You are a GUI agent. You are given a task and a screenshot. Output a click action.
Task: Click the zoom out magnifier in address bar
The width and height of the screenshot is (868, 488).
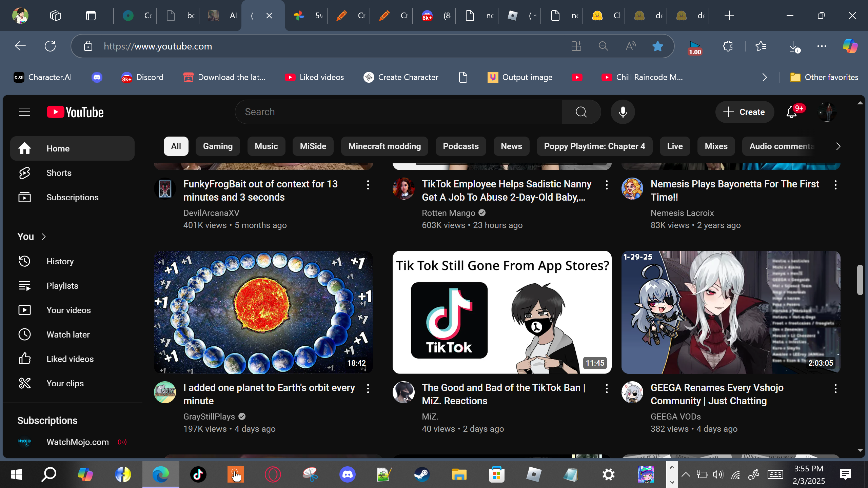point(603,46)
